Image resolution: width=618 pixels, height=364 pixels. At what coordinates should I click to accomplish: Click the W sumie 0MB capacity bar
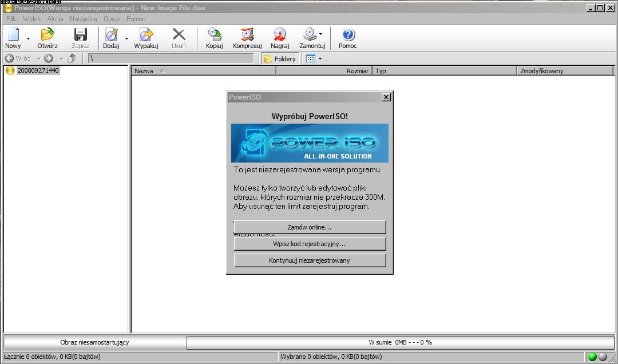click(x=401, y=342)
